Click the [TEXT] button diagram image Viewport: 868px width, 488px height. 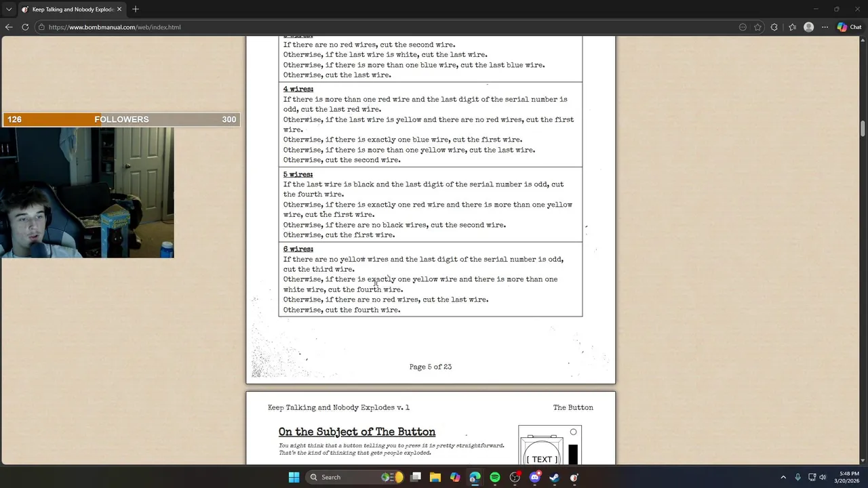click(550, 445)
